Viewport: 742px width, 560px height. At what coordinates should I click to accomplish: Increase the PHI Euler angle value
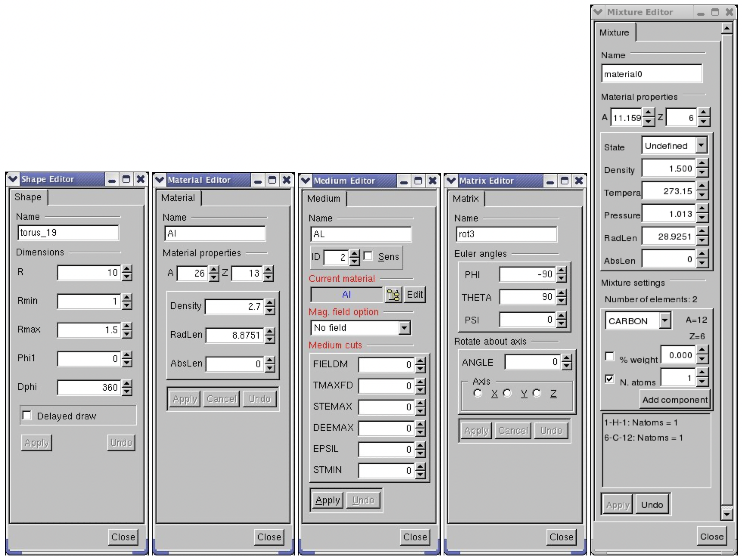pos(562,271)
